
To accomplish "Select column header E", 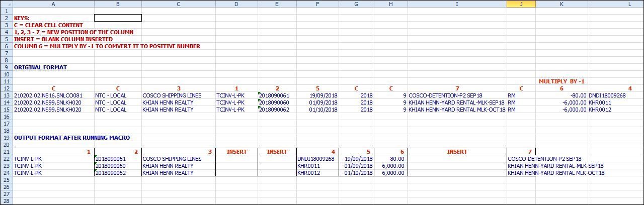I will tap(277, 4).
